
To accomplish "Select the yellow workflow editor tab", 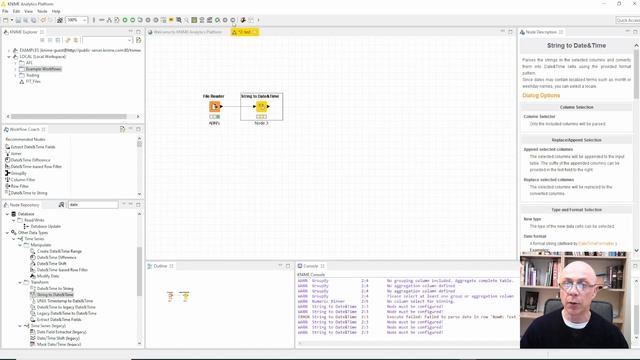I will point(244,32).
